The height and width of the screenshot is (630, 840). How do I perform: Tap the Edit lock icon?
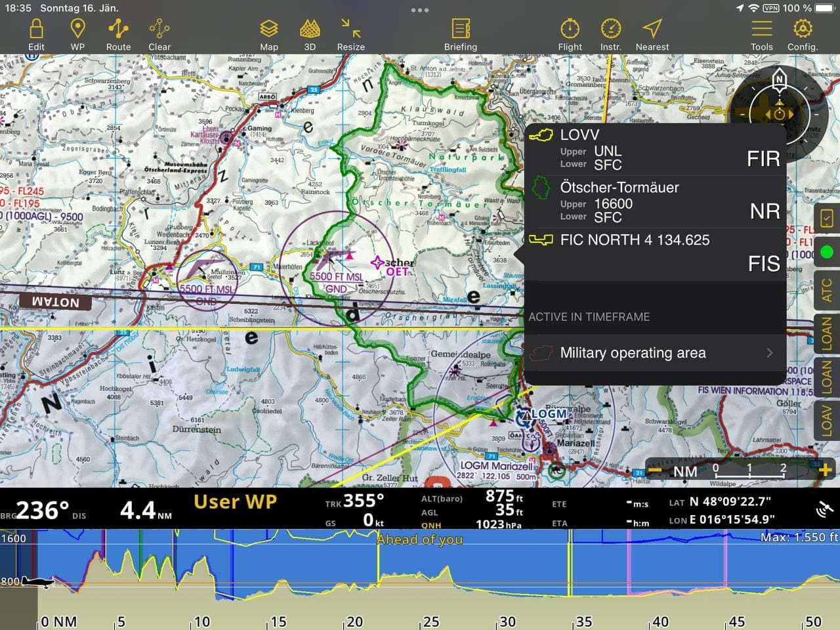pyautogui.click(x=36, y=34)
